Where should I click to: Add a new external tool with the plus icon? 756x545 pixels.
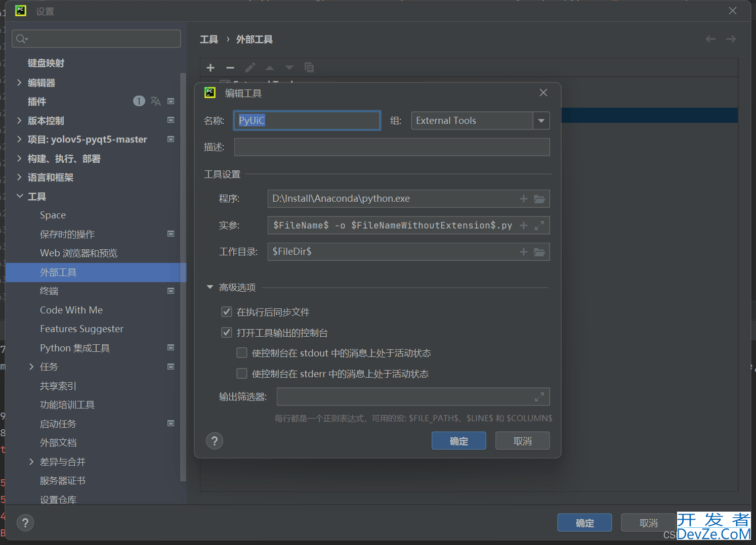pos(211,68)
